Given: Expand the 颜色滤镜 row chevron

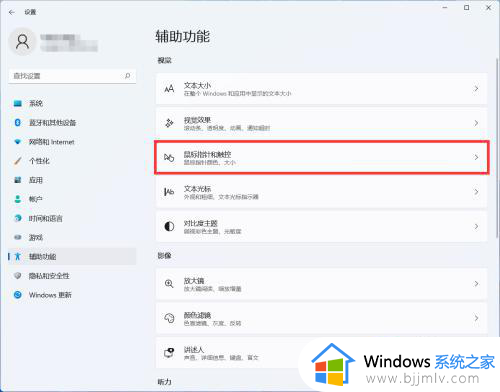Looking at the screenshot, I should pos(476,318).
